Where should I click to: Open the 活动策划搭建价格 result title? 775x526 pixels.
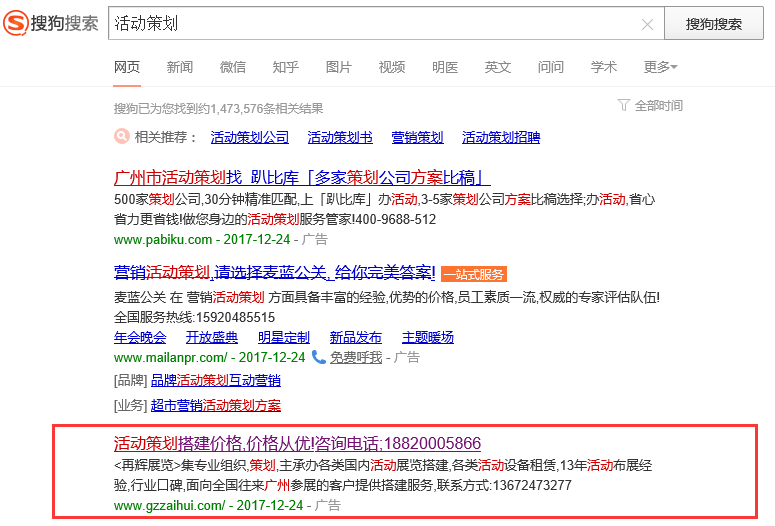tap(297, 443)
